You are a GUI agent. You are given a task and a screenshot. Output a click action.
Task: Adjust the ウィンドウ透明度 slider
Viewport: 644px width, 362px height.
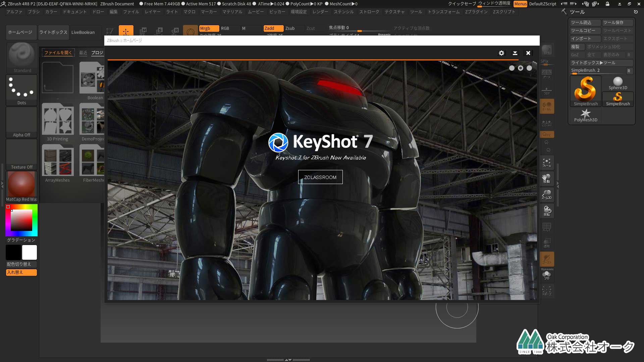pos(494,4)
